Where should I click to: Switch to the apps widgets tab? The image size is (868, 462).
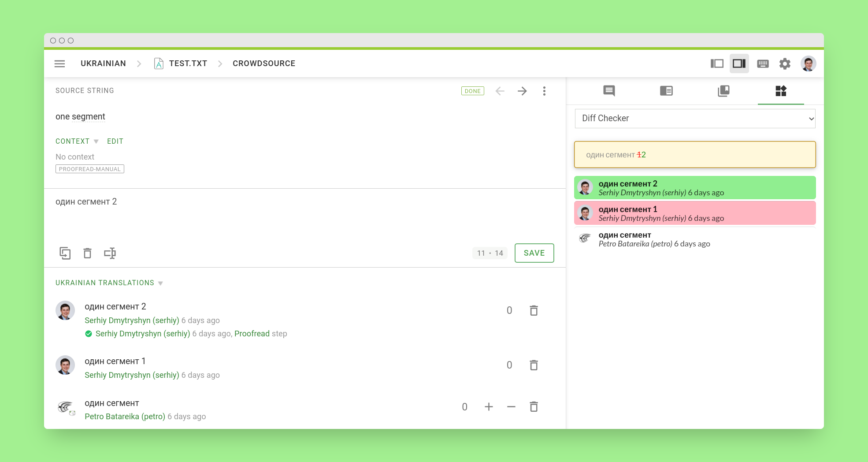coord(781,91)
